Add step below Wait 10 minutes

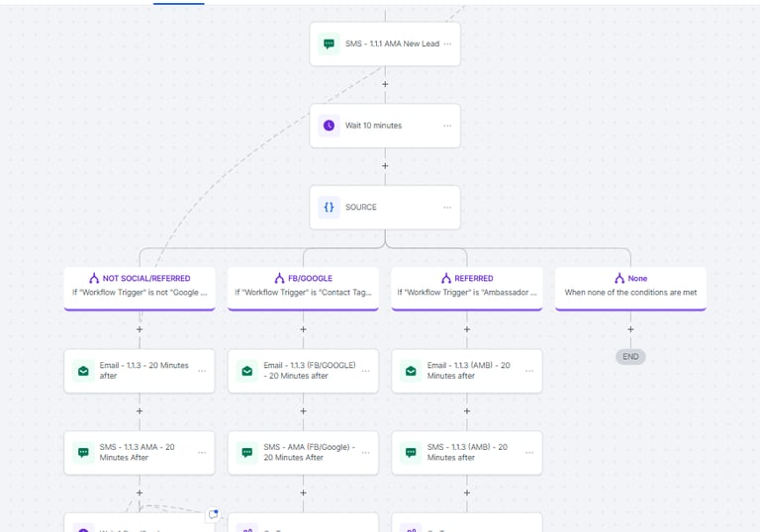click(x=385, y=166)
